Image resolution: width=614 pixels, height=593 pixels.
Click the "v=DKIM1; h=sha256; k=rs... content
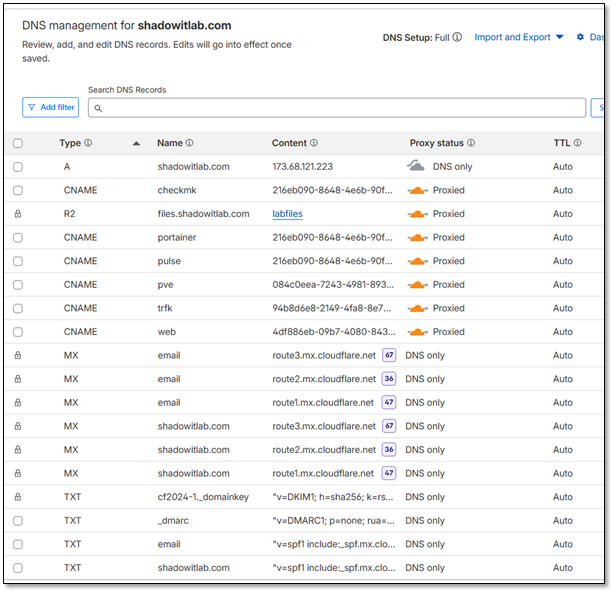point(333,497)
